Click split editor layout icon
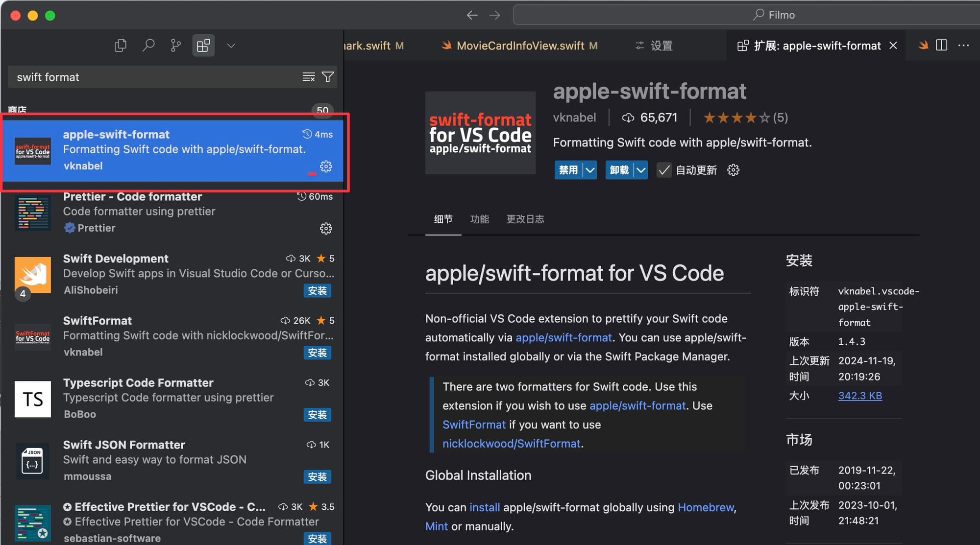Image resolution: width=980 pixels, height=545 pixels. click(941, 45)
